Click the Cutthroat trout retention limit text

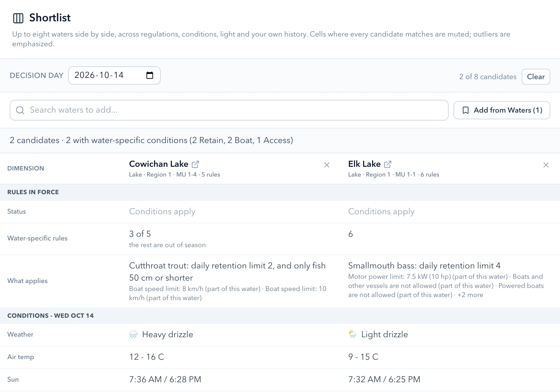(x=227, y=272)
